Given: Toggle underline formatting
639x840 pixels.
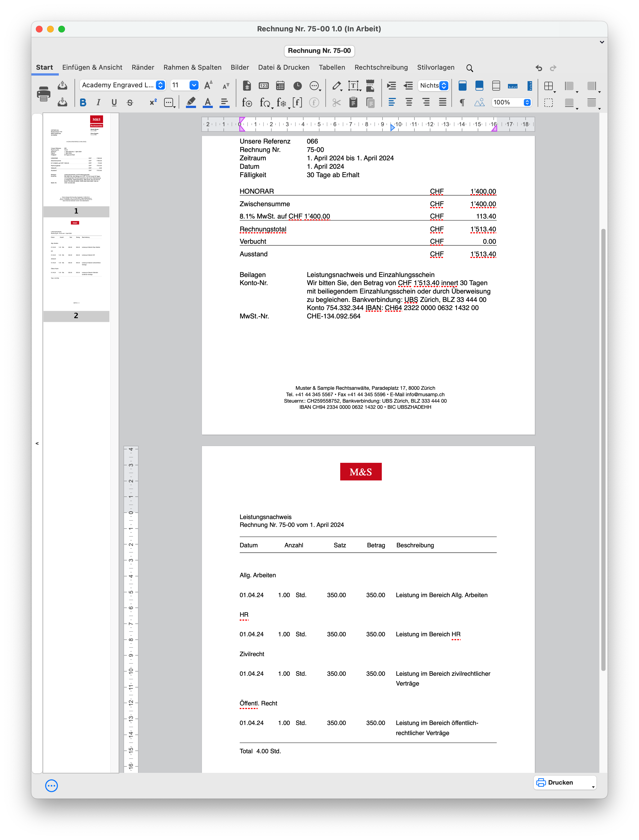Looking at the screenshot, I should pos(114,102).
